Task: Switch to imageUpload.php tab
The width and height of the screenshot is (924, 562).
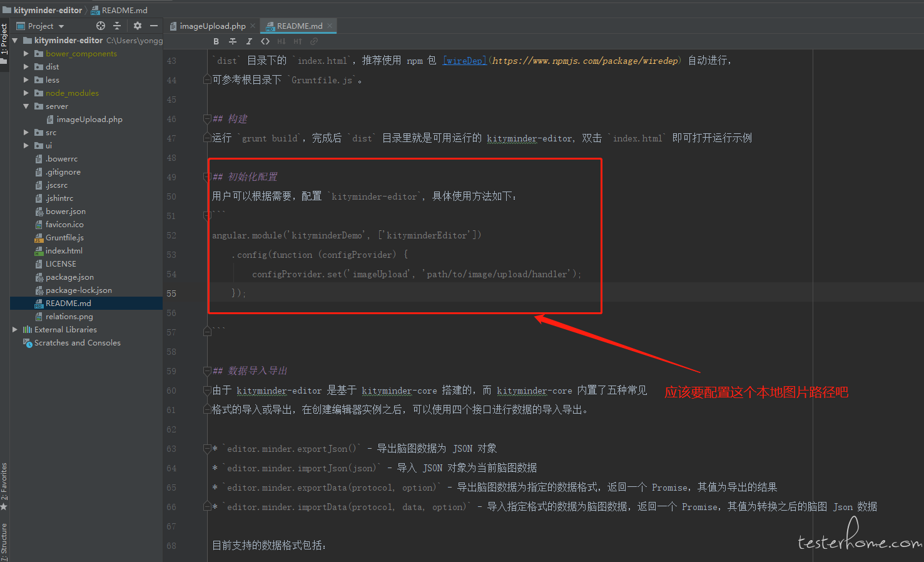Action: click(213, 26)
